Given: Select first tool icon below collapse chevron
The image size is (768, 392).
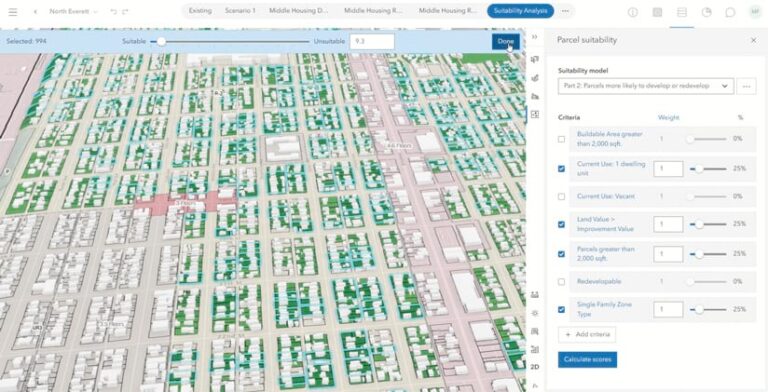Looking at the screenshot, I should click(x=535, y=59).
